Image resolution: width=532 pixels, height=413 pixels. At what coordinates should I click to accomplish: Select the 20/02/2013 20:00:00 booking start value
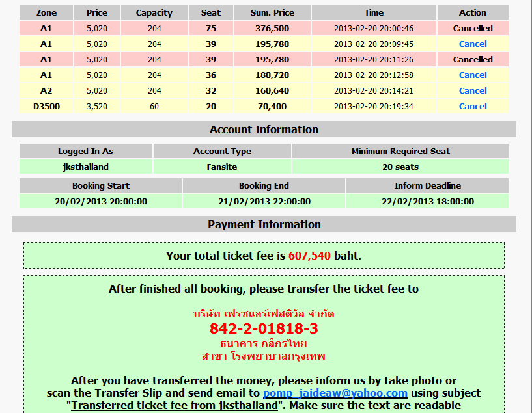[101, 201]
